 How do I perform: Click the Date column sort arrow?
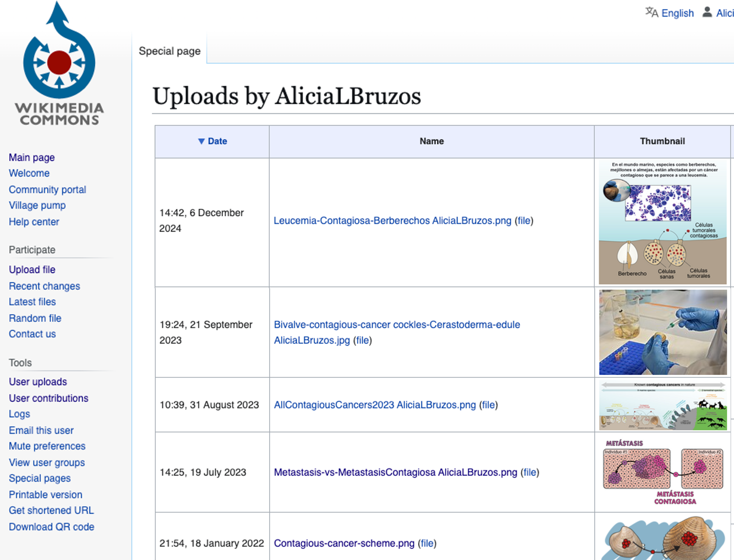coord(201,141)
